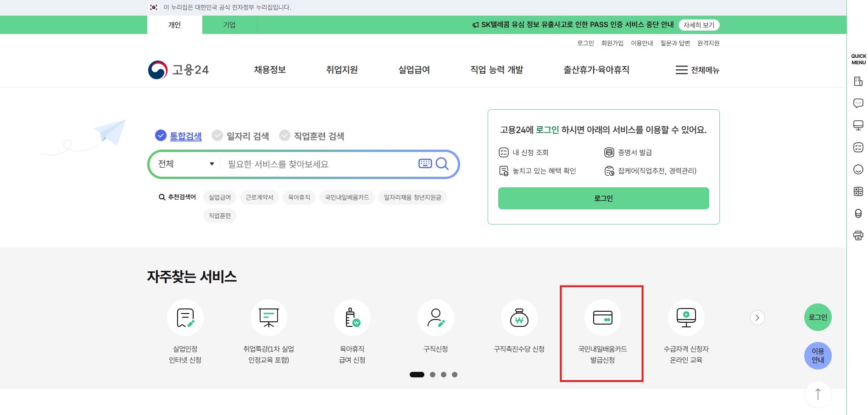
Task: Click the chat bubble icon in QUICK MENU
Action: click(858, 103)
